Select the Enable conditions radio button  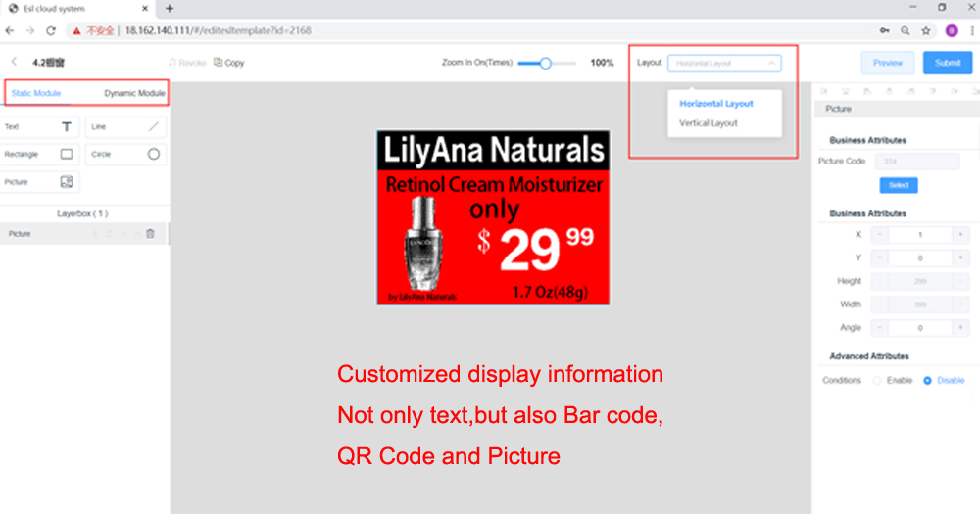(877, 380)
